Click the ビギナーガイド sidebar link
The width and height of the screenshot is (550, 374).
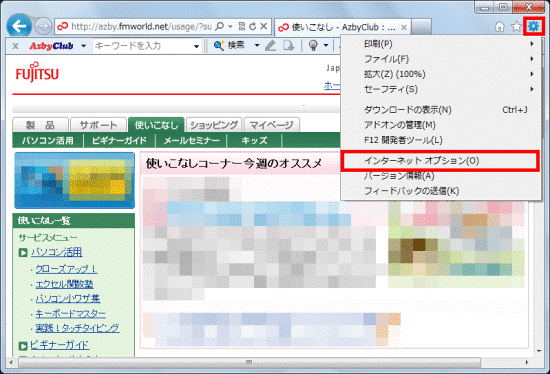click(x=59, y=345)
